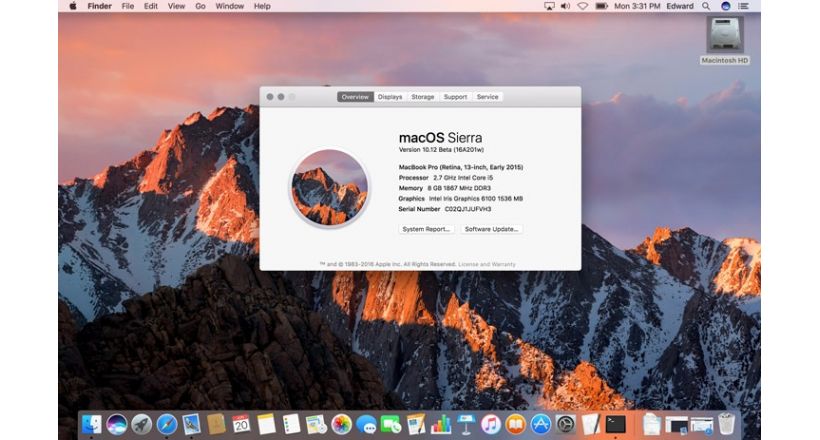This screenshot has height=440, width=820.
Task: Open Pages document icon in Dock
Action: (416, 424)
